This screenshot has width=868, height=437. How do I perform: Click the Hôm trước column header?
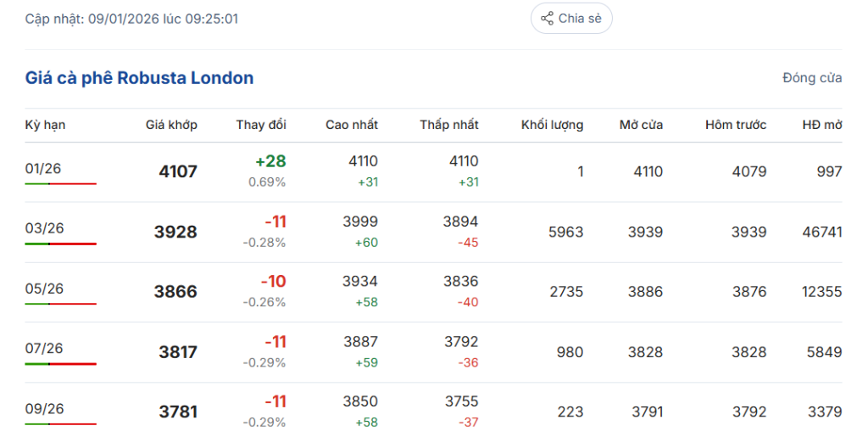(735, 125)
